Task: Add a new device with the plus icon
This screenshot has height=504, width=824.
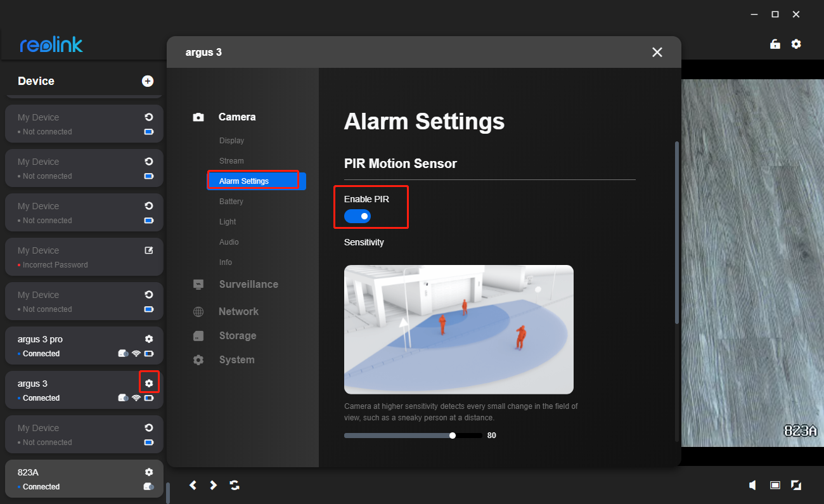Action: (148, 81)
